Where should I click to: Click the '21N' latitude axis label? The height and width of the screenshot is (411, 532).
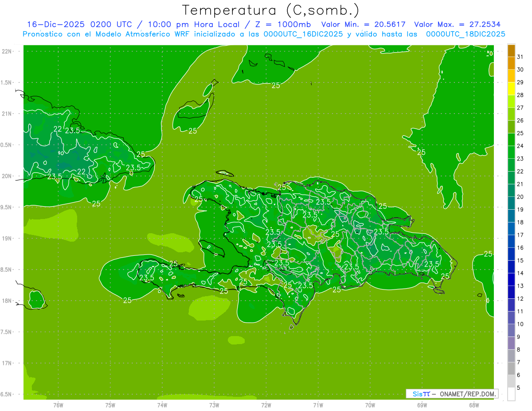point(7,114)
